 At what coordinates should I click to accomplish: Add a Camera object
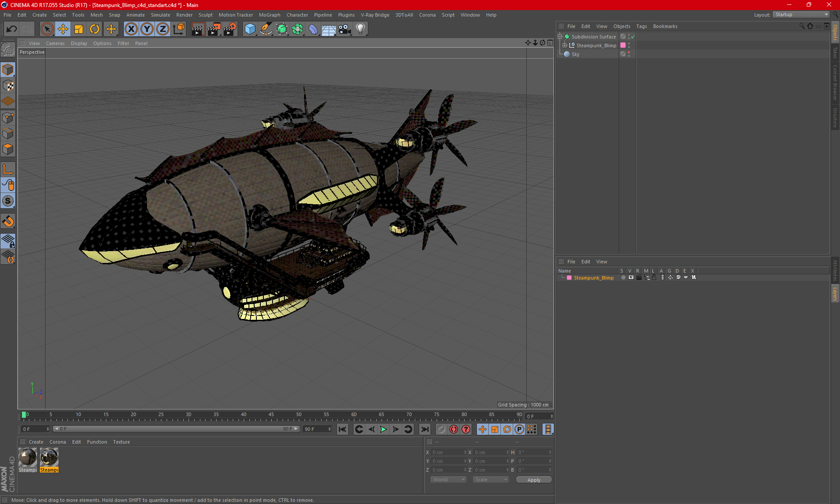coord(345,29)
